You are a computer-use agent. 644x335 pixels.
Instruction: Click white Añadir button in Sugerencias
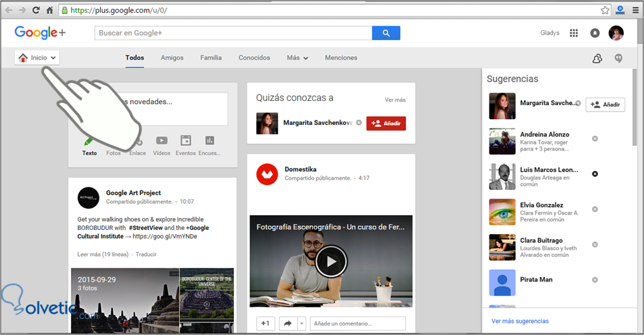(605, 105)
